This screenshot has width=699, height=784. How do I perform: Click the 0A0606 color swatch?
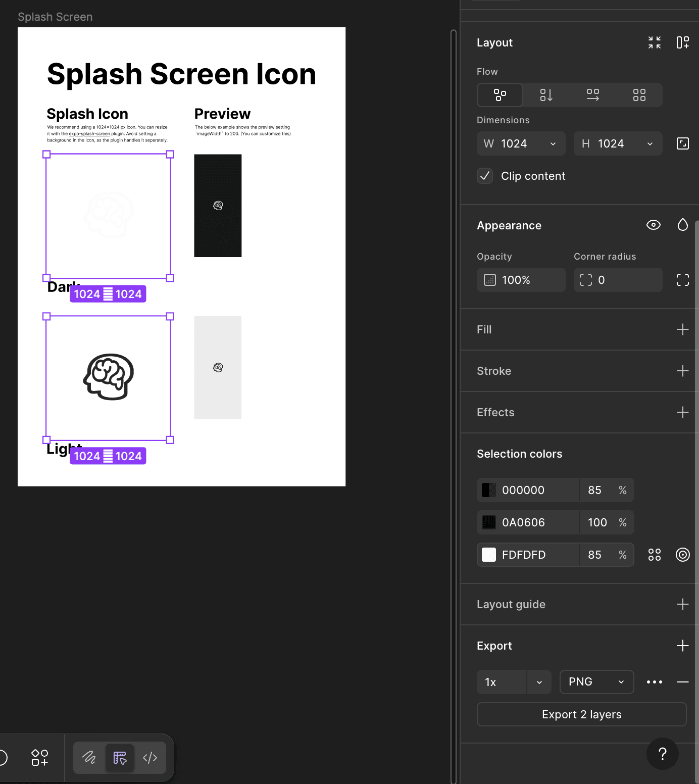[489, 522]
